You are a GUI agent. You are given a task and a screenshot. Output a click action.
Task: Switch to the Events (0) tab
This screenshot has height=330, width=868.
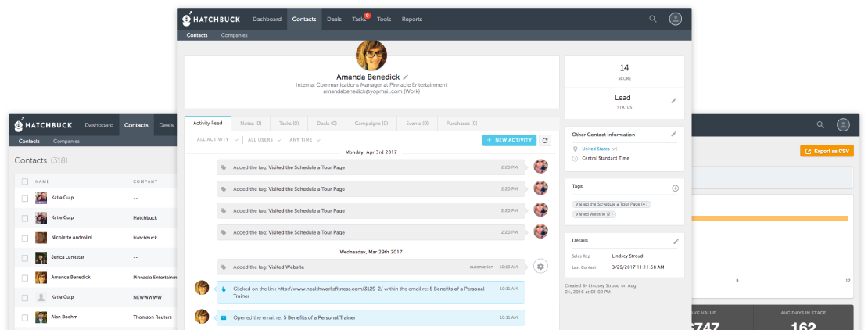[417, 124]
